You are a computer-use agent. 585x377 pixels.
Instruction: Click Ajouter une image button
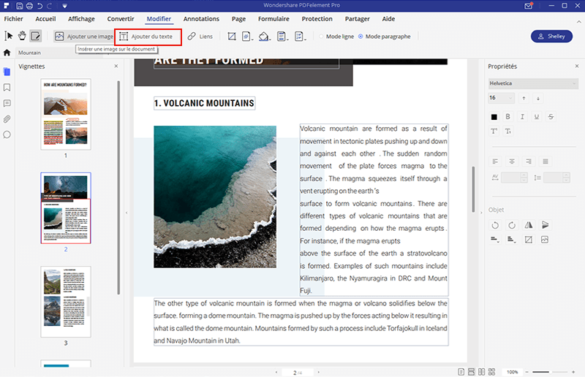(84, 36)
